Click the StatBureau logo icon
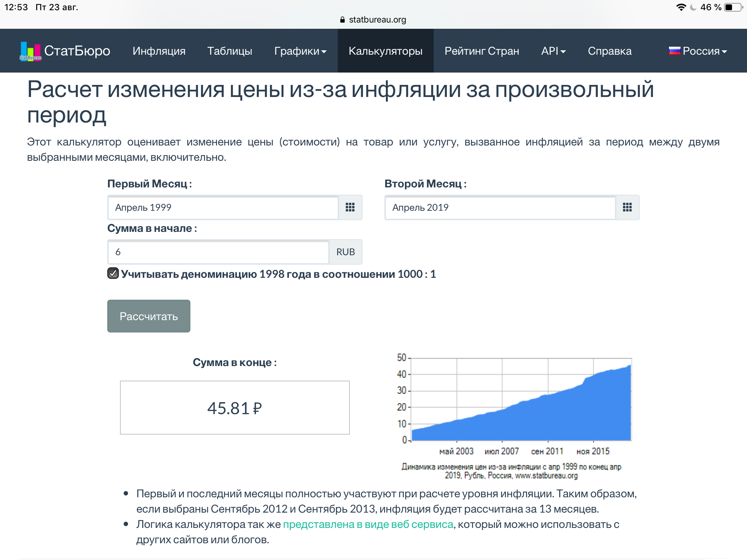The image size is (747, 560). pos(31,51)
